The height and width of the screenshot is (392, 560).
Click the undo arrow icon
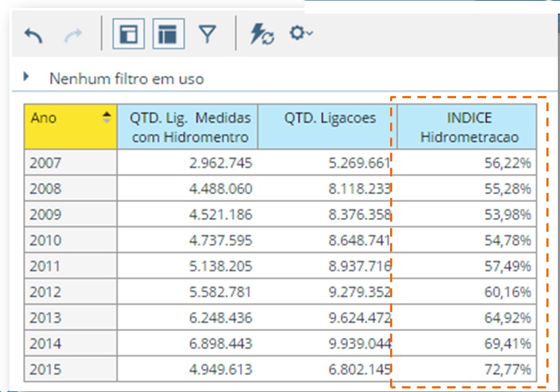[x=34, y=34]
